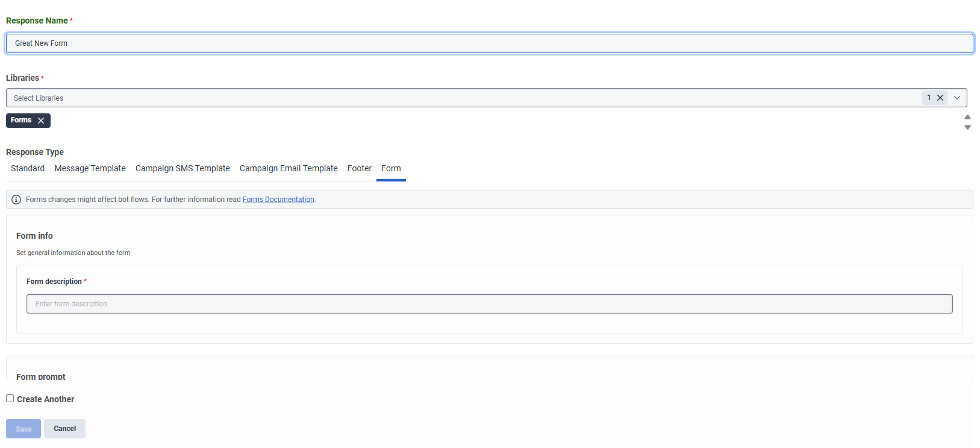Switch to the Standard response type tab

[28, 168]
